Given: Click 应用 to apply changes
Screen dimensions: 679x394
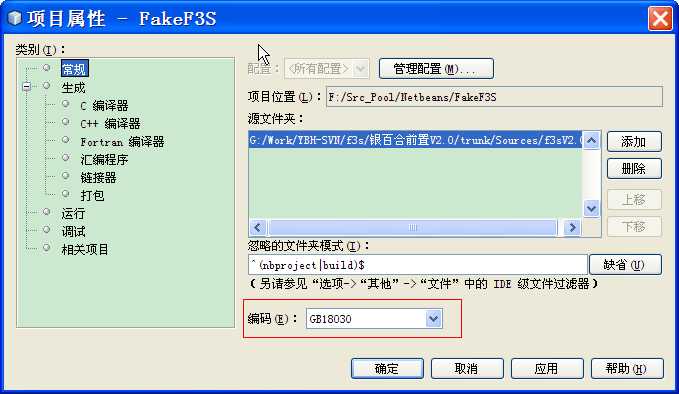Looking at the screenshot, I should [547, 368].
